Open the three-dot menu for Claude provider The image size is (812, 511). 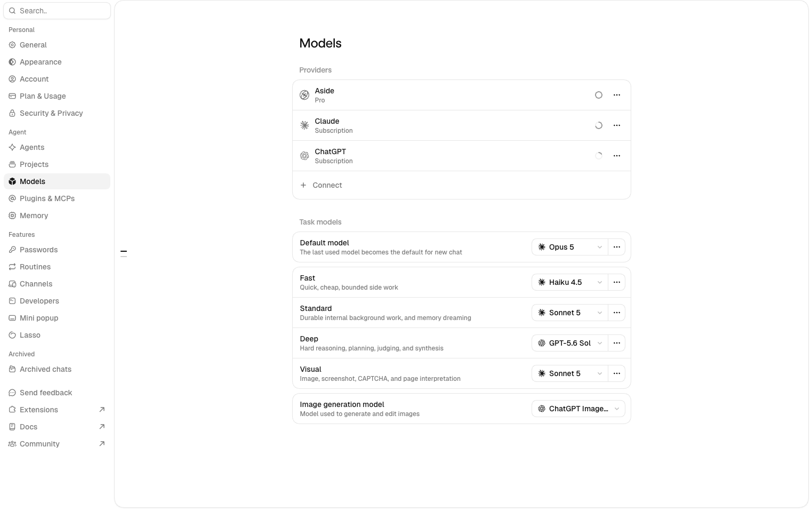point(617,125)
